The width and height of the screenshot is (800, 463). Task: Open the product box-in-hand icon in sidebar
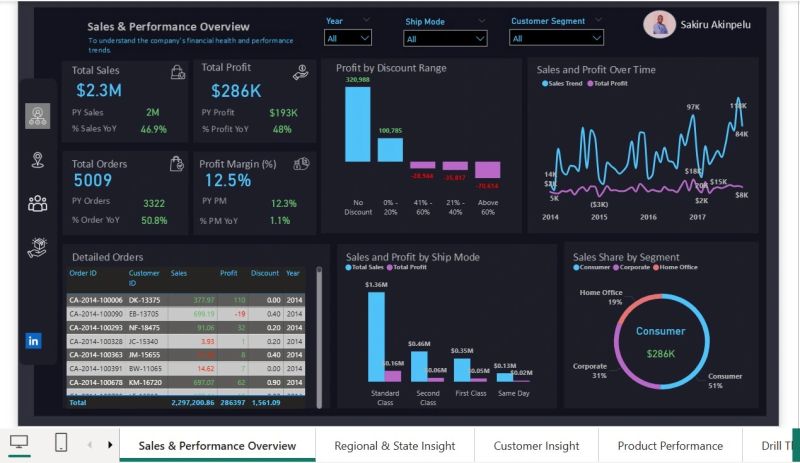pyautogui.click(x=38, y=248)
